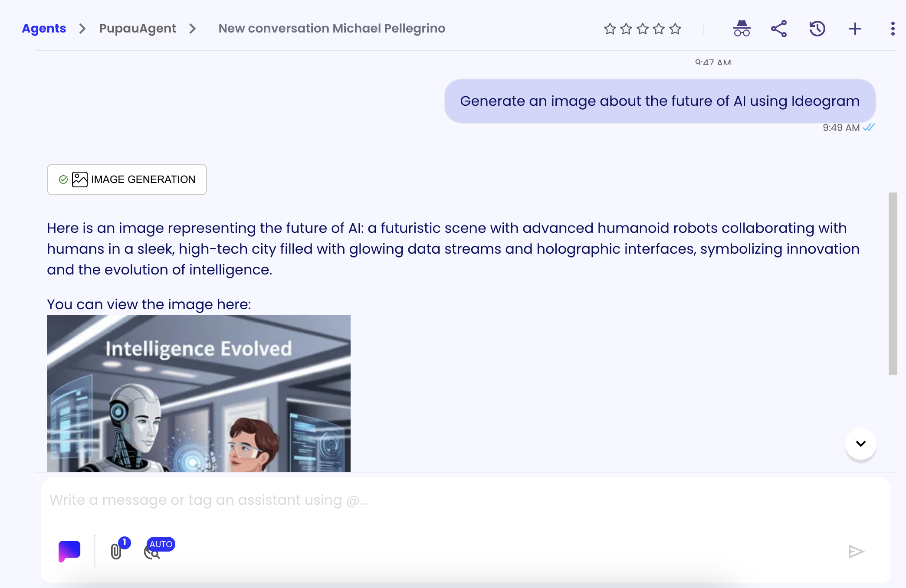Screen dimensions: 906x588
Task: Send the message with the arrow icon
Action: (857, 552)
